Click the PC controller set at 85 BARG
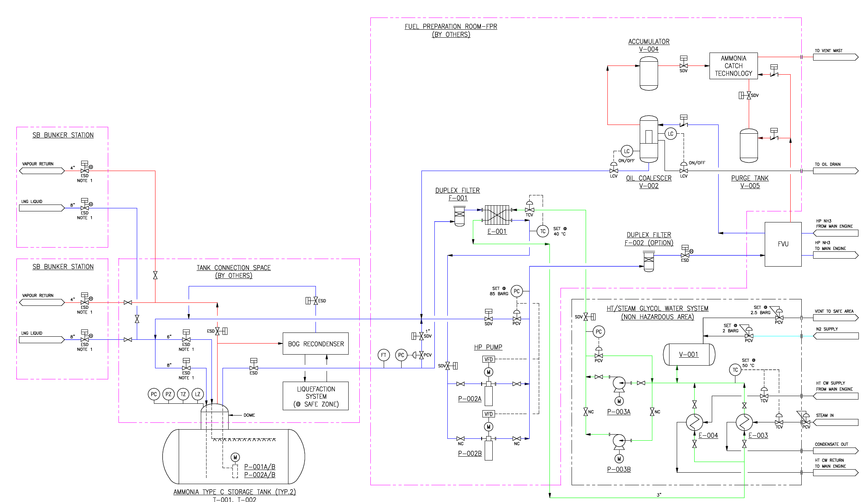This screenshot has height=502, width=868. [516, 291]
